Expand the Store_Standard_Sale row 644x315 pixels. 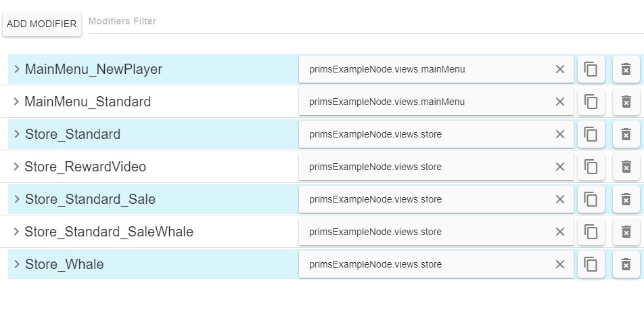coord(16,199)
